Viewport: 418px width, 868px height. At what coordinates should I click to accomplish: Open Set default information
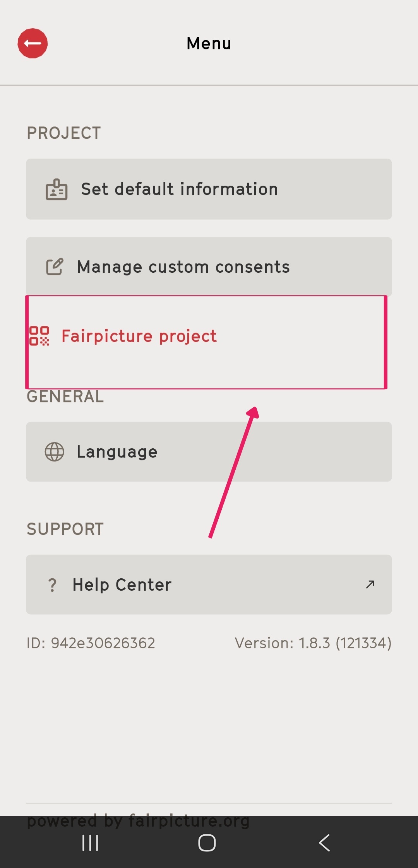click(x=209, y=189)
